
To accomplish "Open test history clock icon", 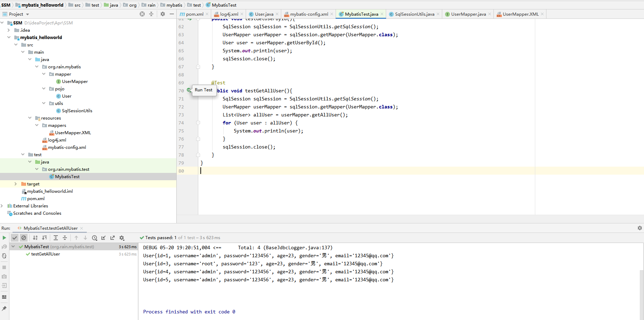I will pyautogui.click(x=94, y=238).
